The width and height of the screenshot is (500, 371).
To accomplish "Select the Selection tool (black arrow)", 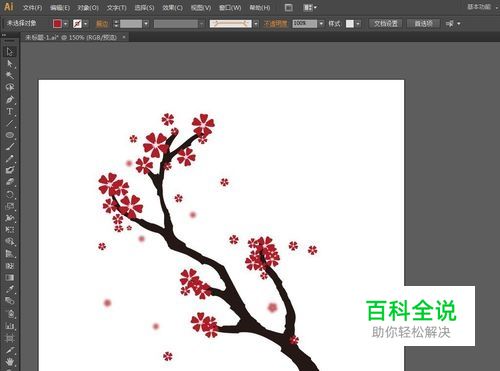I will (10, 52).
